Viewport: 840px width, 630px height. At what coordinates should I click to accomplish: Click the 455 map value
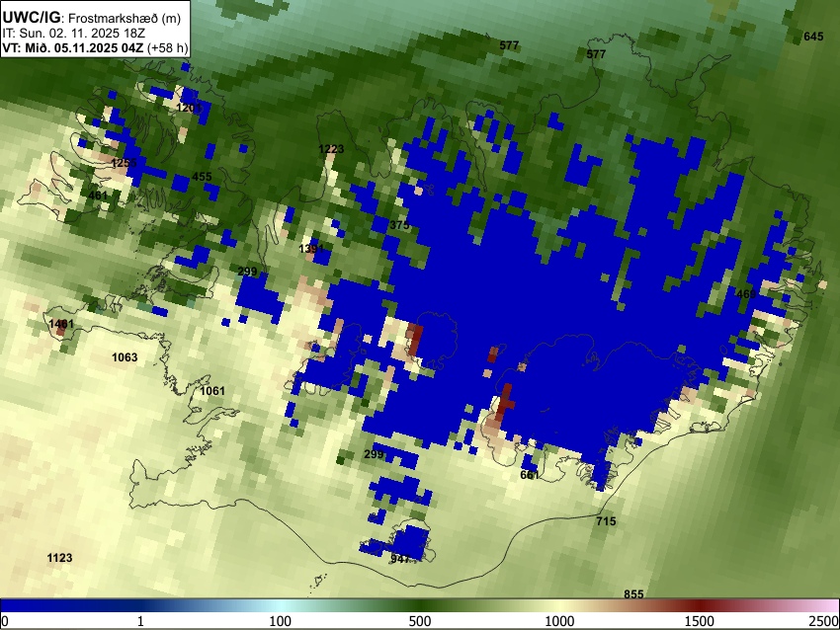point(202,177)
